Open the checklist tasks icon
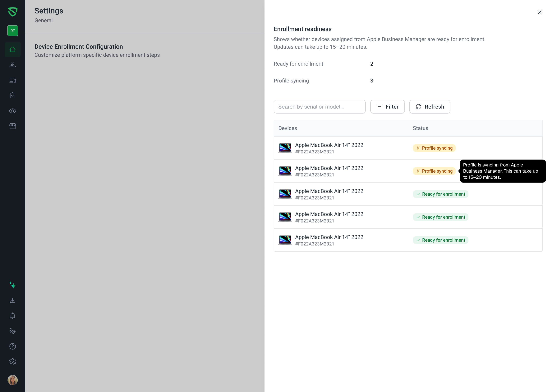The height and width of the screenshot is (392, 552). coord(12,95)
